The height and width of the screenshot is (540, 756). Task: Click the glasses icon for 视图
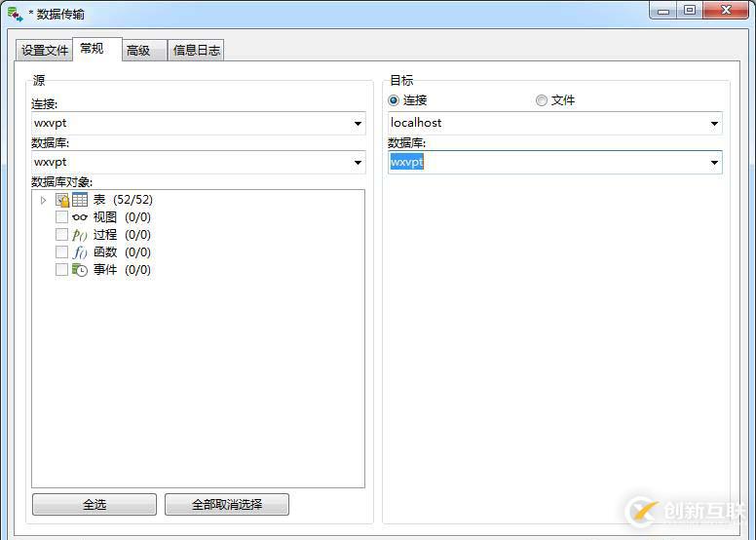[80, 217]
